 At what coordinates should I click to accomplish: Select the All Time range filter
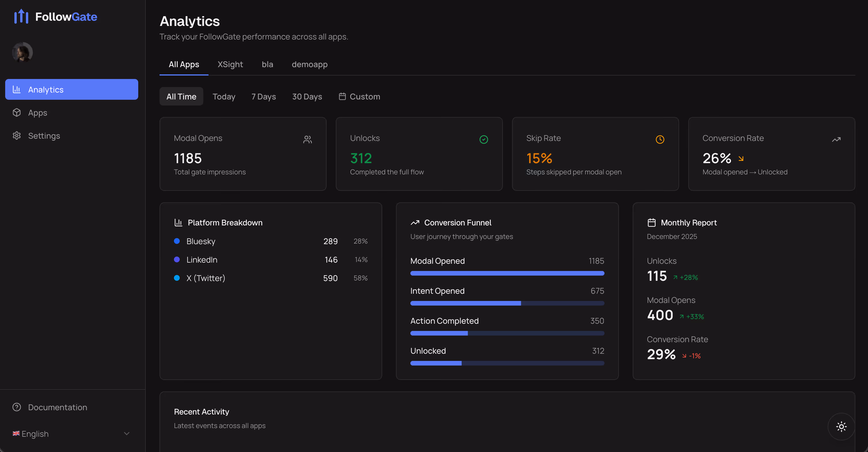[181, 97]
